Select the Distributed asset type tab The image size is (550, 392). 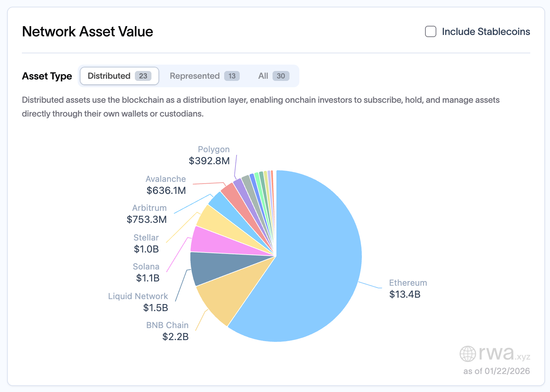pos(119,76)
